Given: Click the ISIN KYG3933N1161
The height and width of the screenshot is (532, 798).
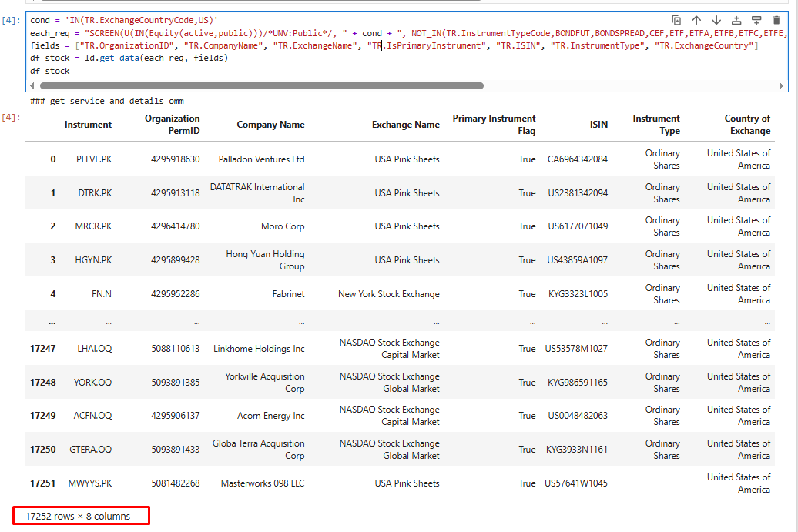Looking at the screenshot, I should [x=577, y=450].
